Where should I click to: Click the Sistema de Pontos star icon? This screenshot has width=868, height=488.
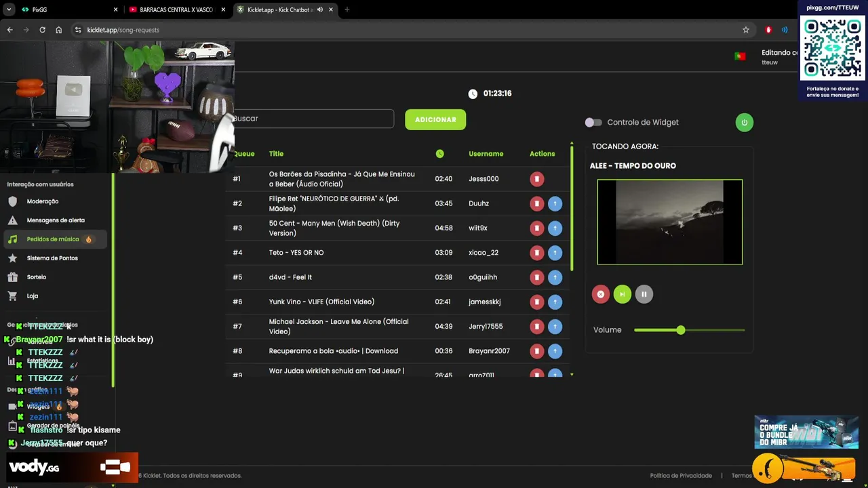(x=12, y=258)
